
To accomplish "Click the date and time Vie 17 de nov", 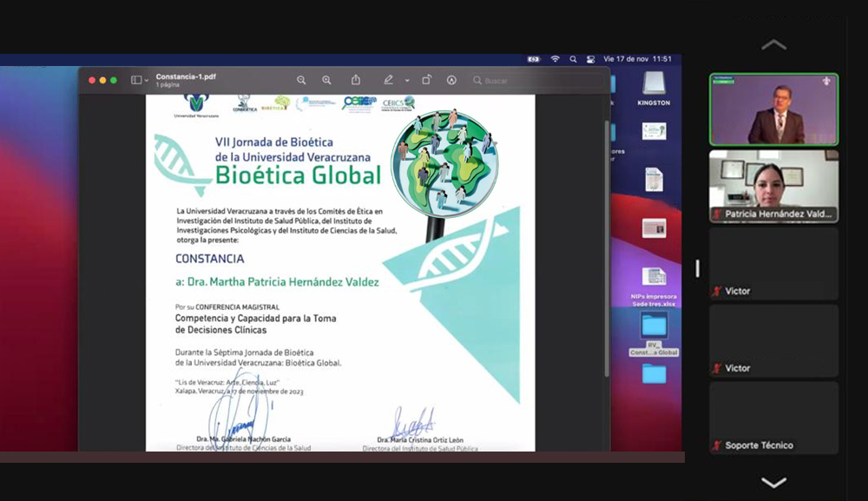I will click(x=637, y=59).
